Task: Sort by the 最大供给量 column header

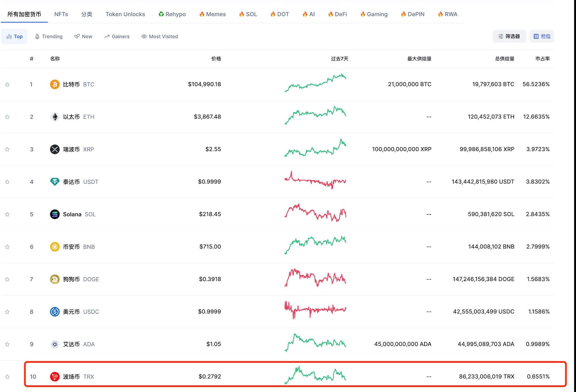Action: coord(419,59)
